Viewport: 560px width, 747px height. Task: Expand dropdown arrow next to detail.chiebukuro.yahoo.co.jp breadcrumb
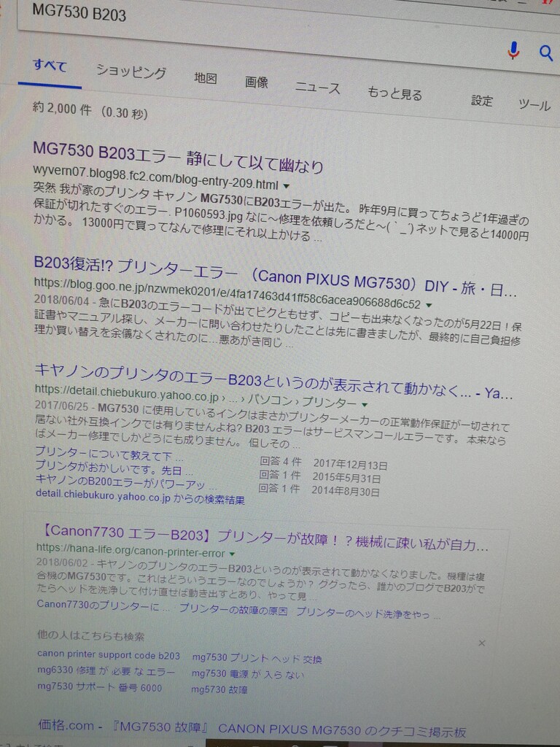365,404
